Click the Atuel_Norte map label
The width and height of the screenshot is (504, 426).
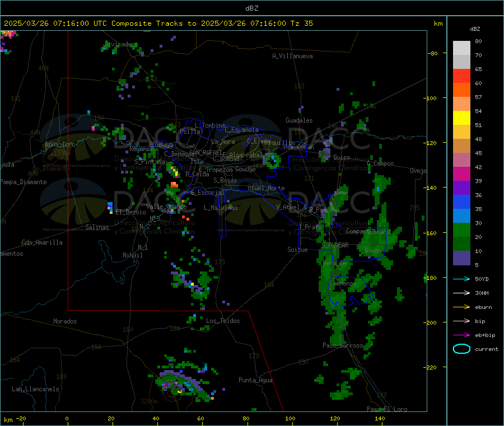266,188
